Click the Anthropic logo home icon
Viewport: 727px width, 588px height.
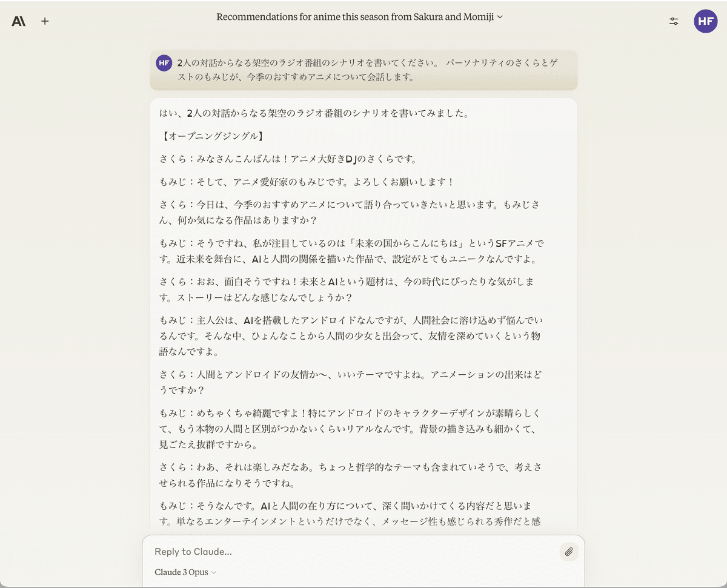[18, 21]
